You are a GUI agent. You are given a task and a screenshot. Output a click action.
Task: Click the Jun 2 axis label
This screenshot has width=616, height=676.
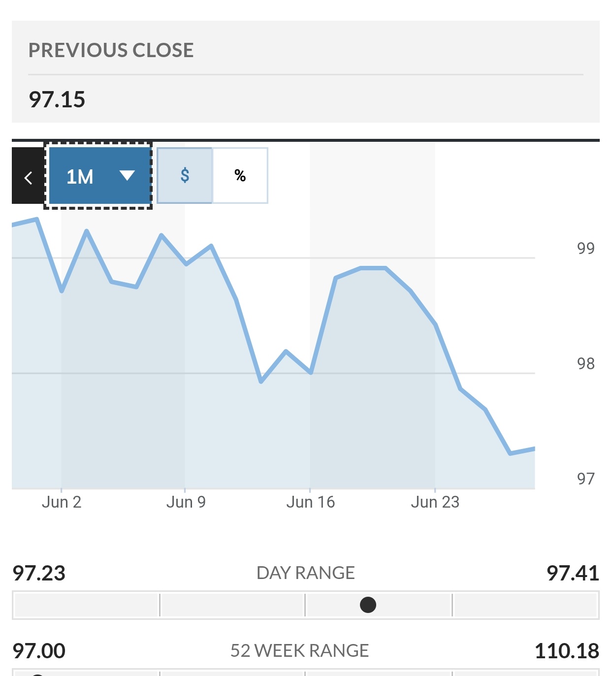click(x=62, y=502)
